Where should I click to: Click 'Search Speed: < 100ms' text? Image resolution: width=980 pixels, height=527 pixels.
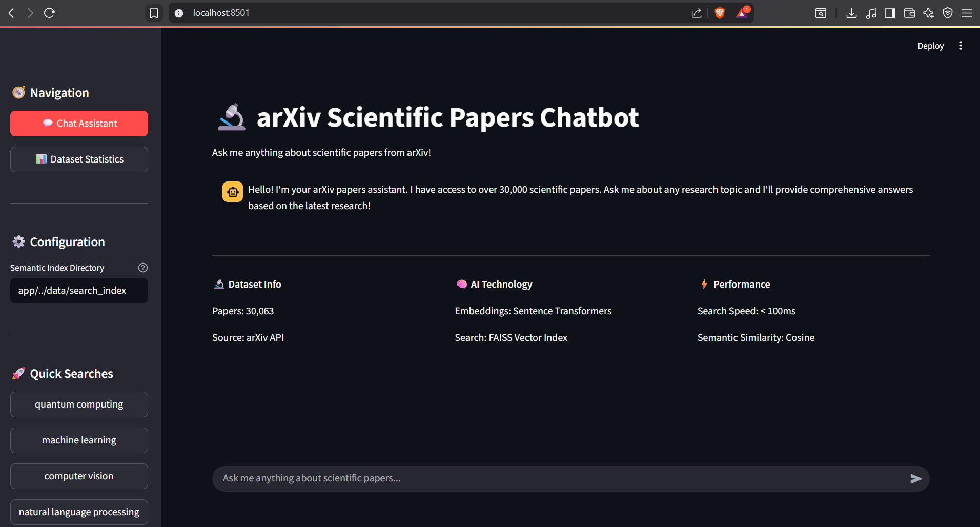(x=746, y=311)
